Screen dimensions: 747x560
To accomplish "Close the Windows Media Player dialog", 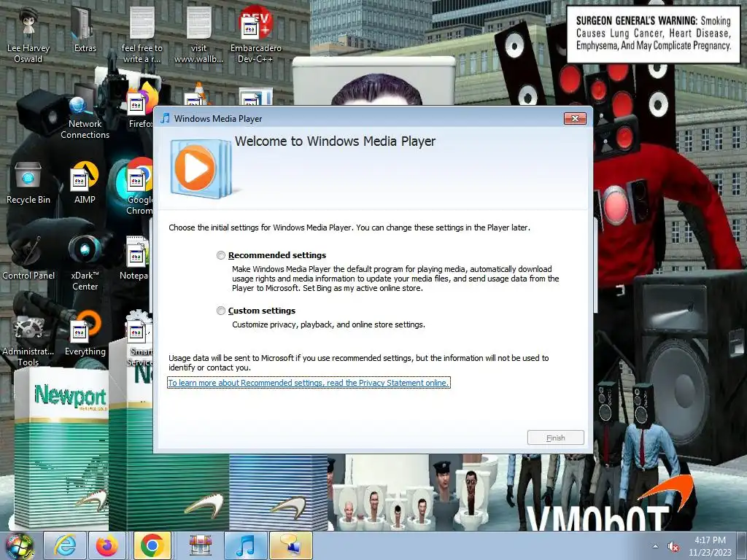I will pyautogui.click(x=575, y=119).
